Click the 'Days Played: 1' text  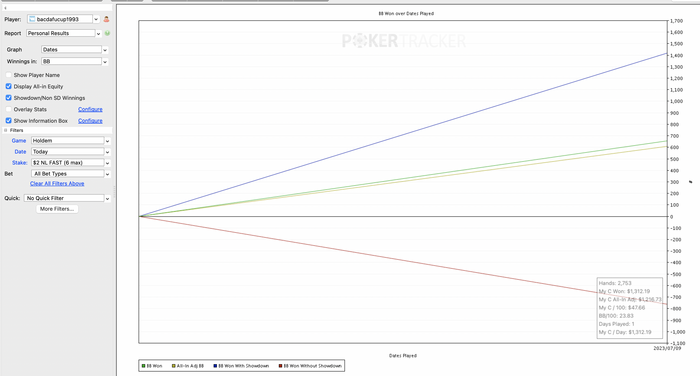pos(616,324)
